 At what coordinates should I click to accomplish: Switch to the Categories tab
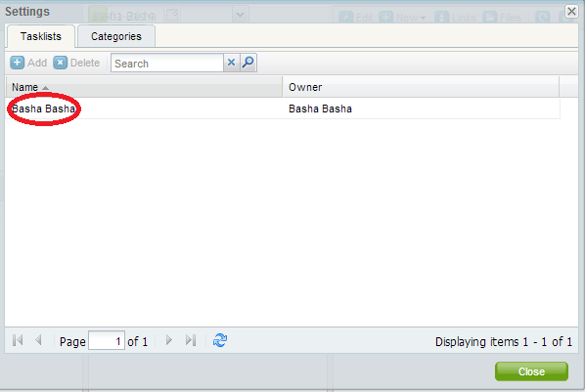116,36
